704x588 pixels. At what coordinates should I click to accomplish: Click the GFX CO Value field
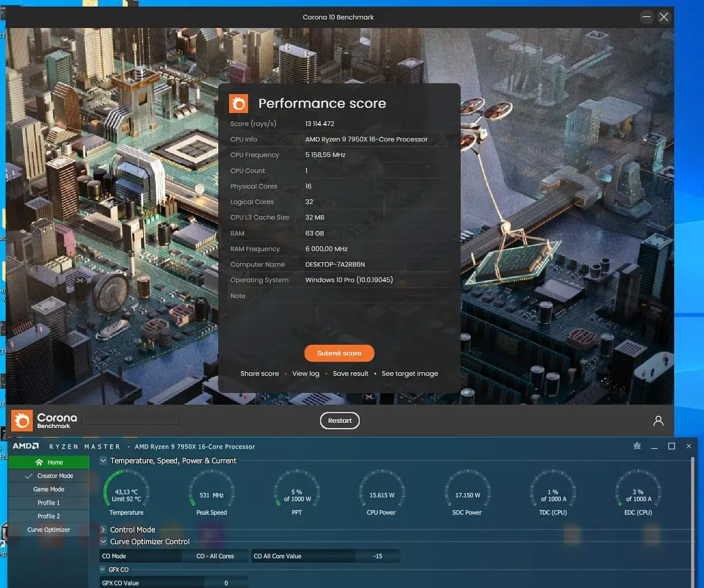226,583
